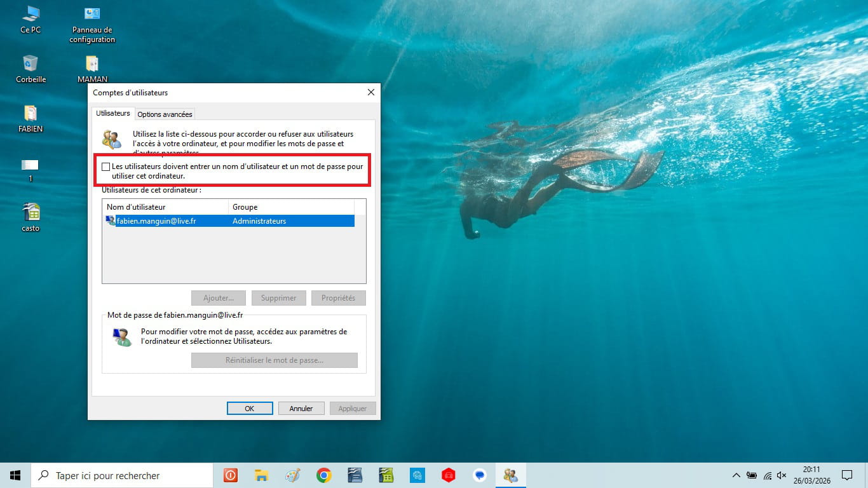
Task: Switch to the Options avancées tab
Action: point(165,114)
